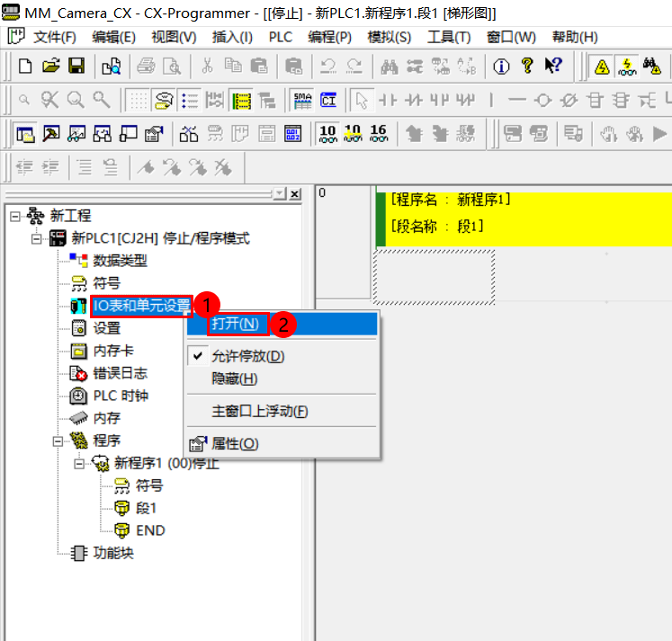Insert a new coil symbol
The width and height of the screenshot is (672, 641).
coord(543,101)
